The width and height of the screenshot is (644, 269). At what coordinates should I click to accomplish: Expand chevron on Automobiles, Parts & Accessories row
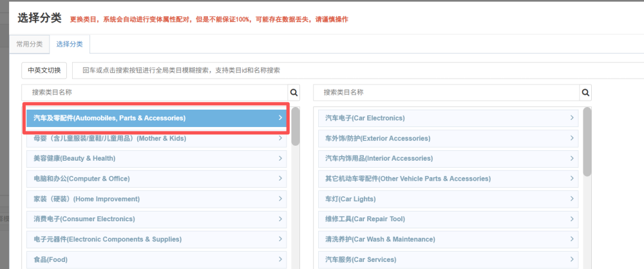[x=280, y=117]
